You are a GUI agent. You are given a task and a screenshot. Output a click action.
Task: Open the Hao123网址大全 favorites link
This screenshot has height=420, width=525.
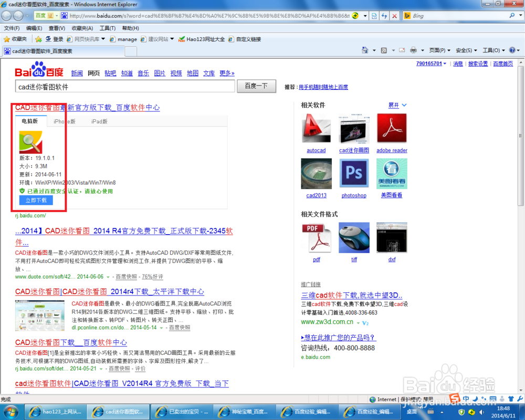click(x=202, y=39)
